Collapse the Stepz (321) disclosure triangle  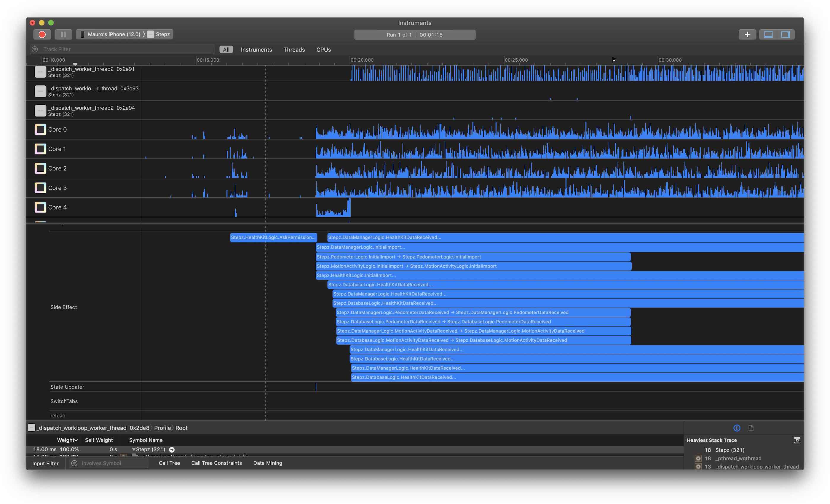point(134,449)
